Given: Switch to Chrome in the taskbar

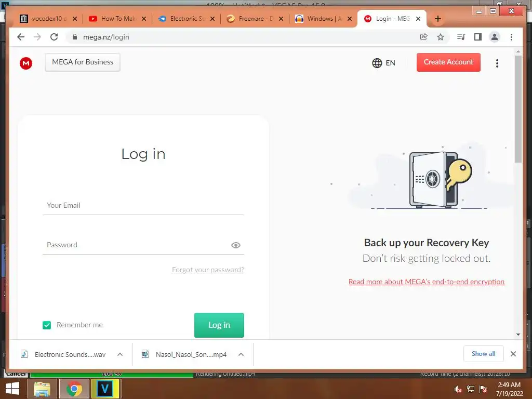Looking at the screenshot, I should coord(74,389).
